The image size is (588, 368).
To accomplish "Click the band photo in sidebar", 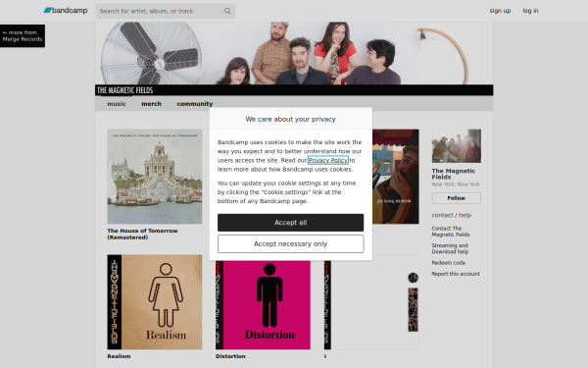I will [457, 146].
